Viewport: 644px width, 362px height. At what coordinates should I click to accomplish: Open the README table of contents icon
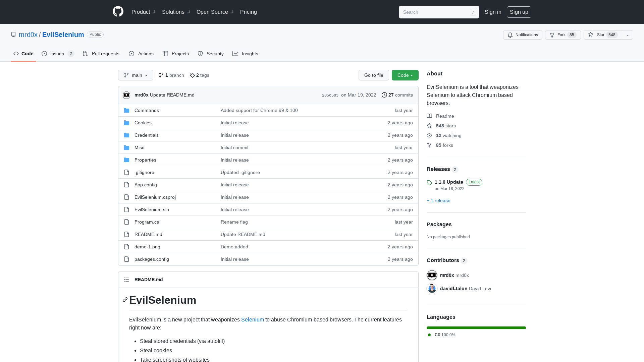pos(126,280)
